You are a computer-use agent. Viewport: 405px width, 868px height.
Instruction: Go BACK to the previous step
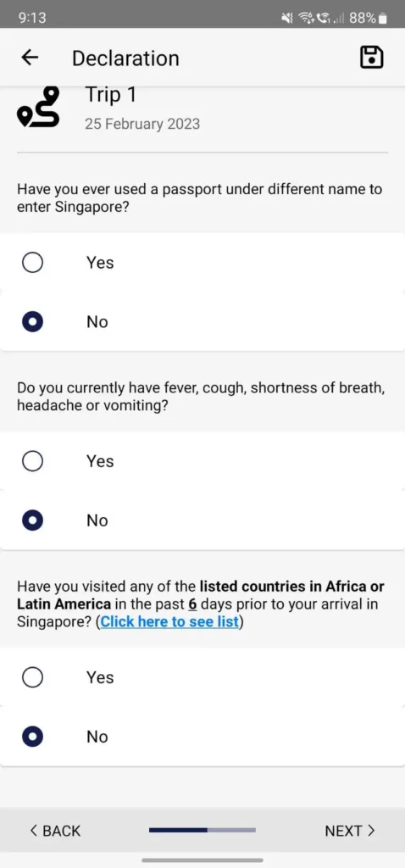(55, 831)
